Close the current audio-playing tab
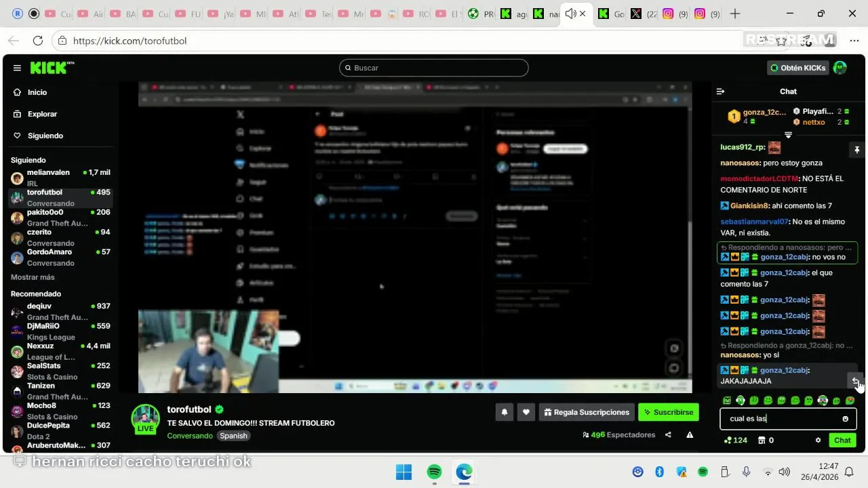 [582, 14]
